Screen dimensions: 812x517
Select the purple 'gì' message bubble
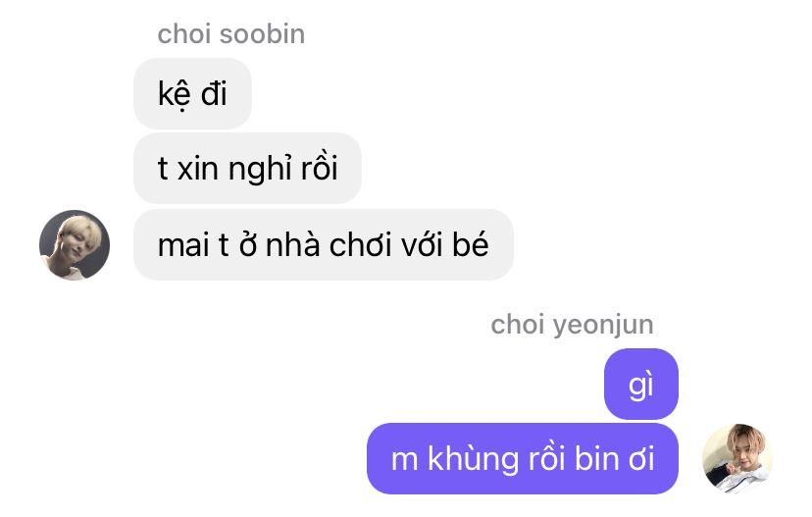(x=641, y=384)
